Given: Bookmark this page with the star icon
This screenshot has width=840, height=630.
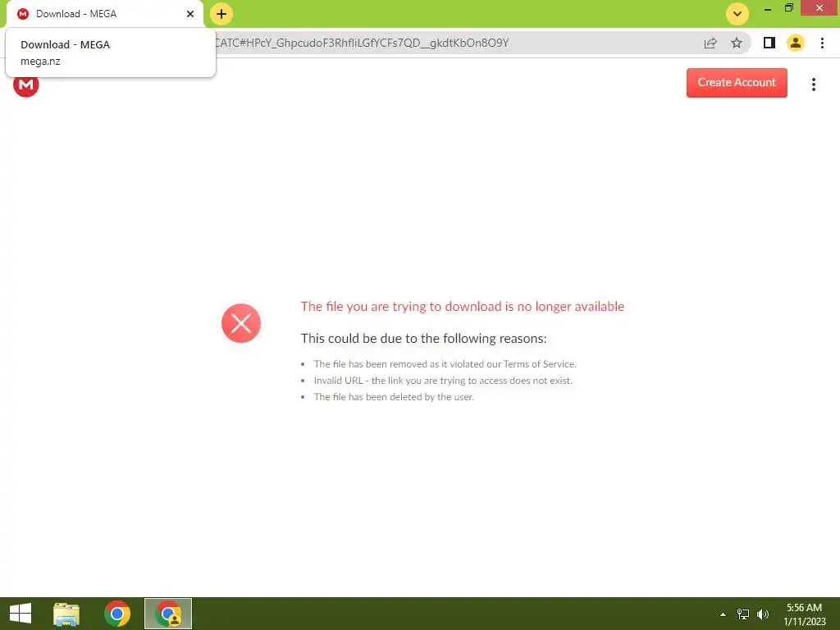Looking at the screenshot, I should (737, 43).
